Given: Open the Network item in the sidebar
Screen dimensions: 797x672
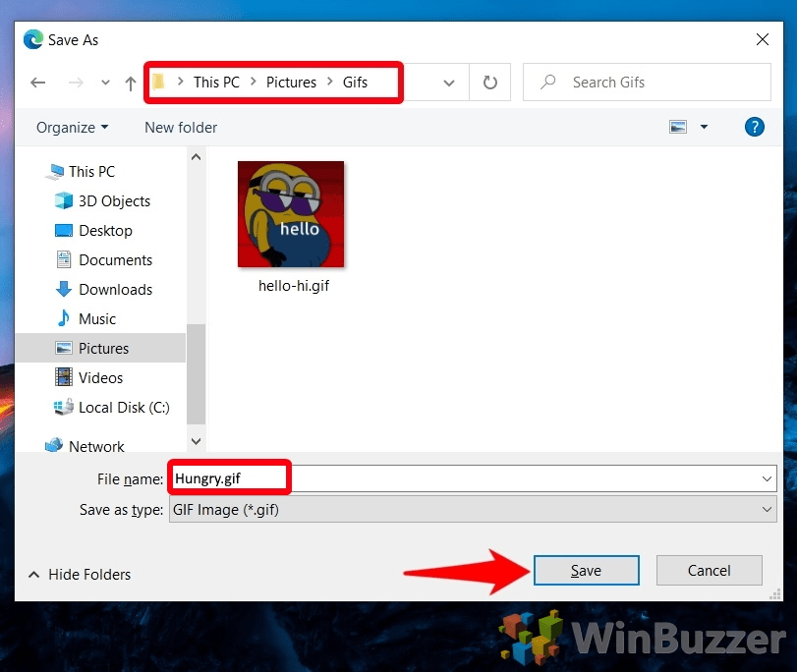Looking at the screenshot, I should click(x=95, y=446).
